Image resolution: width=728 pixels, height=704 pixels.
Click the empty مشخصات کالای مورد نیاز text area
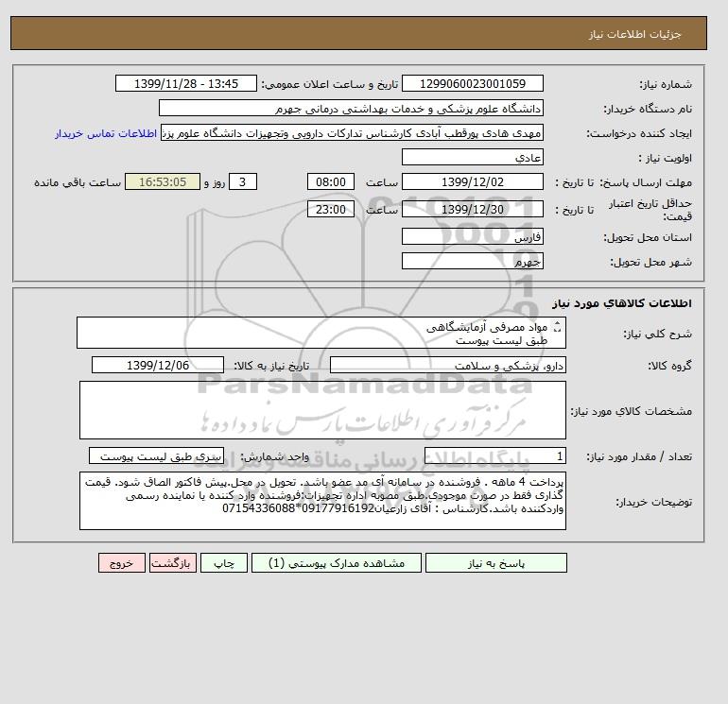pyautogui.click(x=322, y=410)
